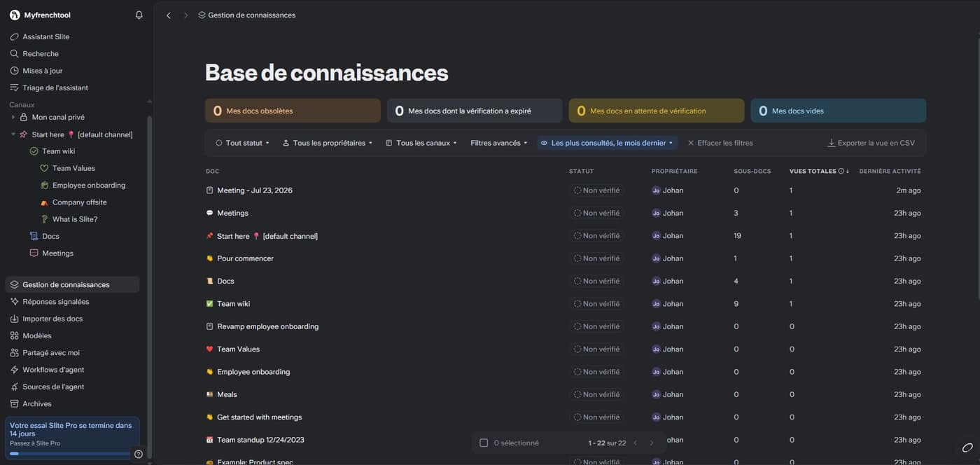
Task: Click the Myfrenchtool workspace logo
Action: pos(15,15)
